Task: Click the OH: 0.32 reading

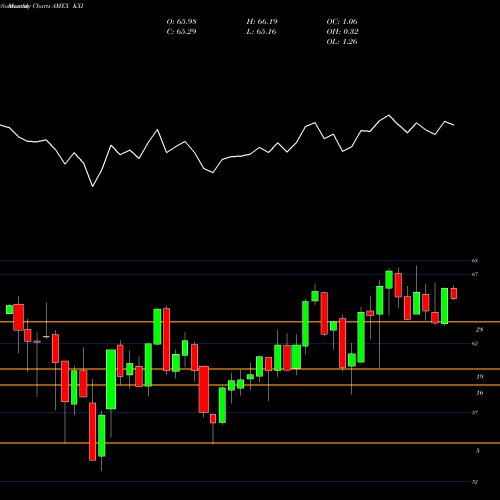Action: [342, 32]
